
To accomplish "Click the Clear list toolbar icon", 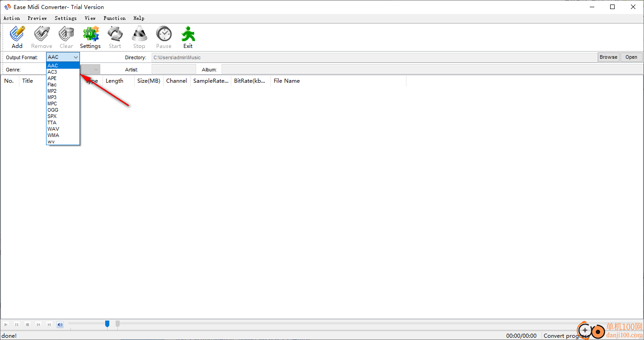I will pos(66,37).
